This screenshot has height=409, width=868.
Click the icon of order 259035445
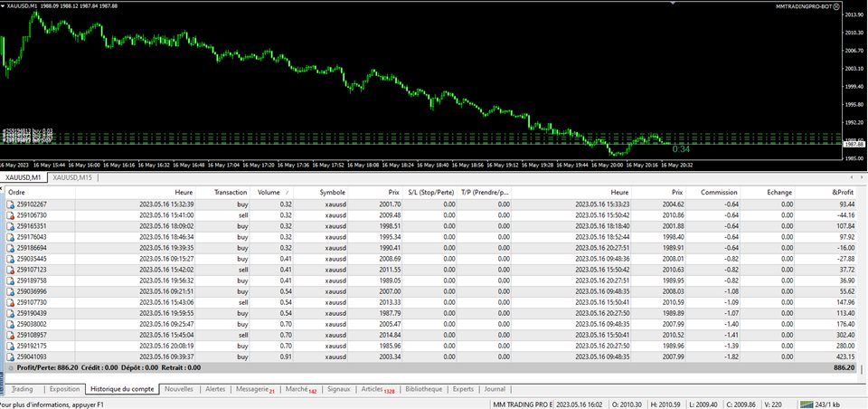[x=11, y=258]
